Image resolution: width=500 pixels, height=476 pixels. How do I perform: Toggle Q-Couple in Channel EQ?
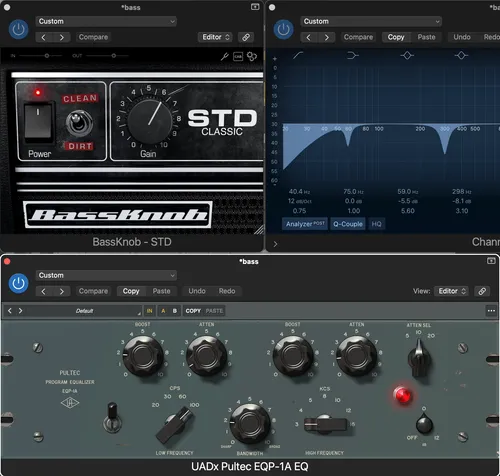pos(348,224)
